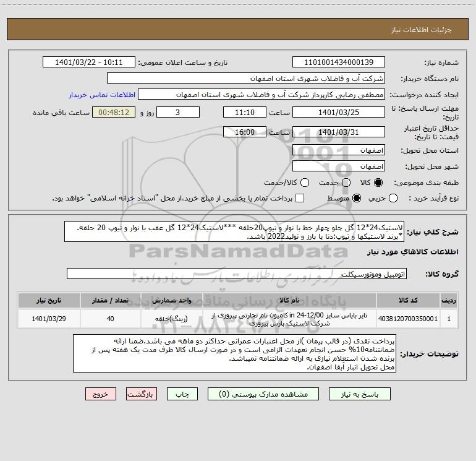Viewport: 476px width, 461px height.
Task: Click the گروه کالا field اتومبیل وموتورسیکلت
Action: click(x=237, y=274)
